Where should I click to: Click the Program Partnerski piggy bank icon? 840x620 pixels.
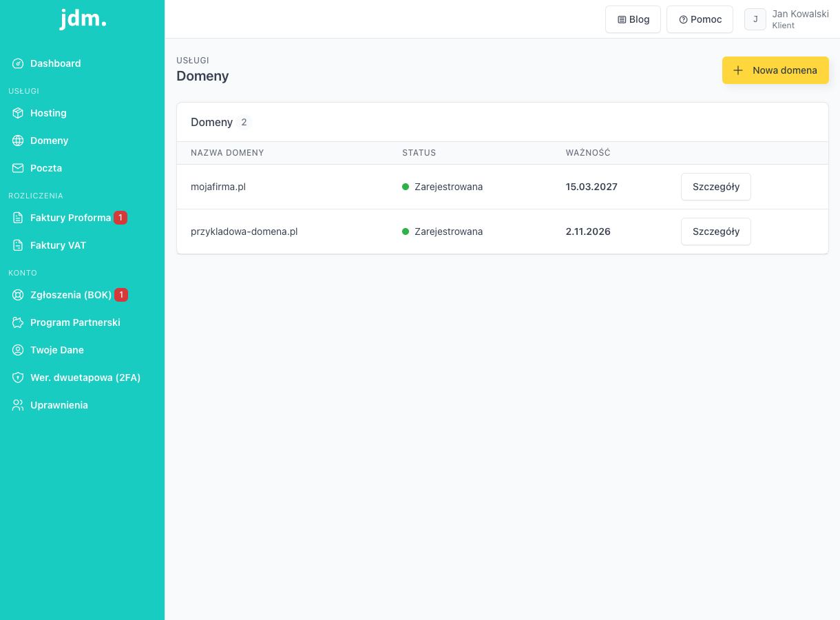coord(18,322)
